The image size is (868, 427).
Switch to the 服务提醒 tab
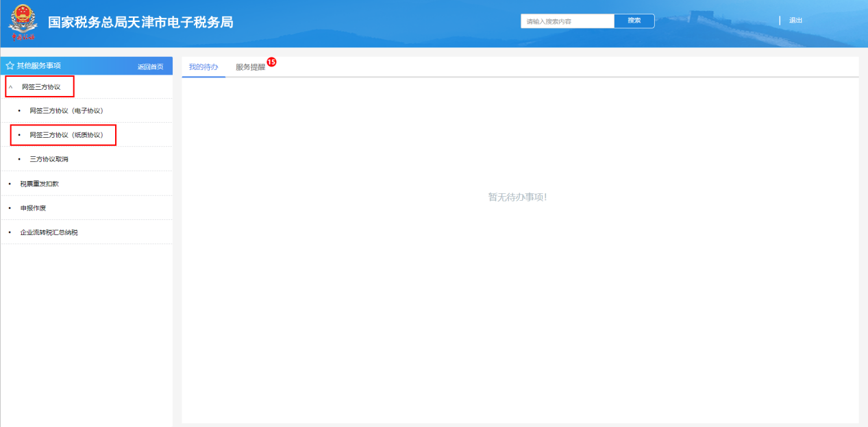tap(250, 67)
